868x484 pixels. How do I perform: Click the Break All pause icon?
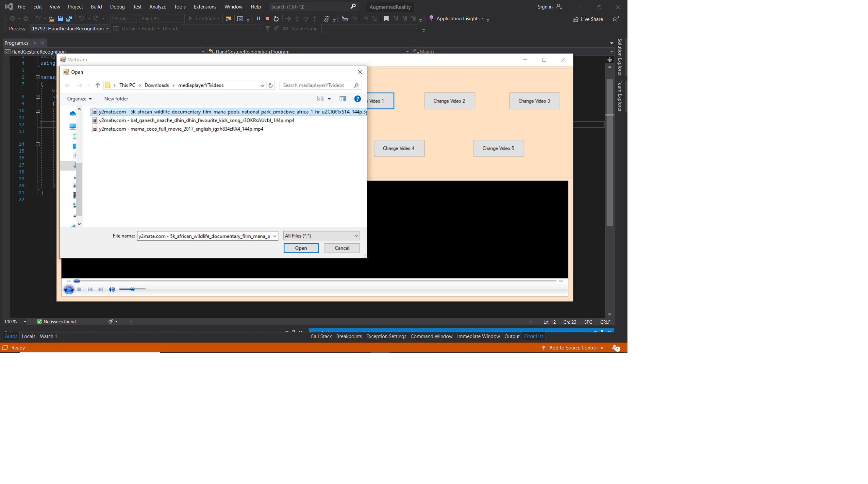259,19
